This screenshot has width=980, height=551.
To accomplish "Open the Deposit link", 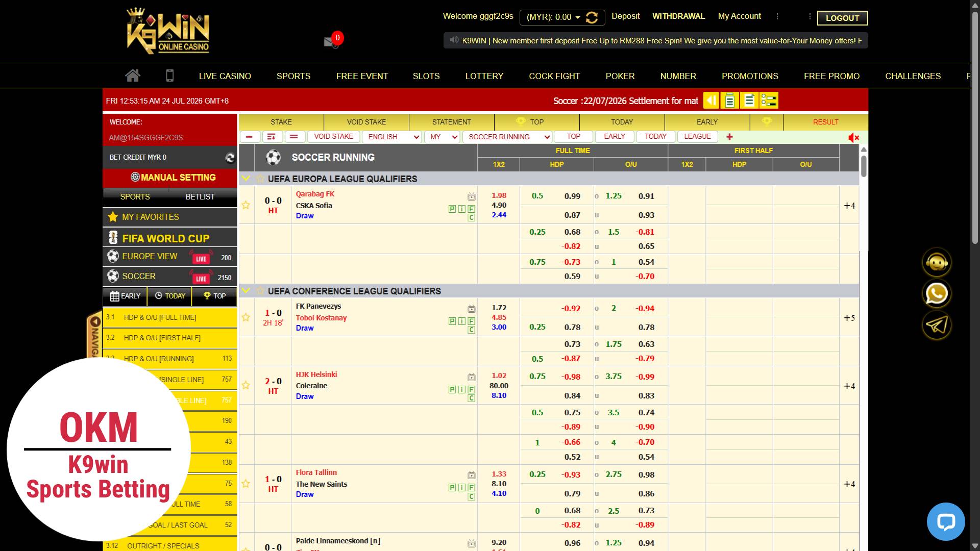I will pyautogui.click(x=625, y=16).
